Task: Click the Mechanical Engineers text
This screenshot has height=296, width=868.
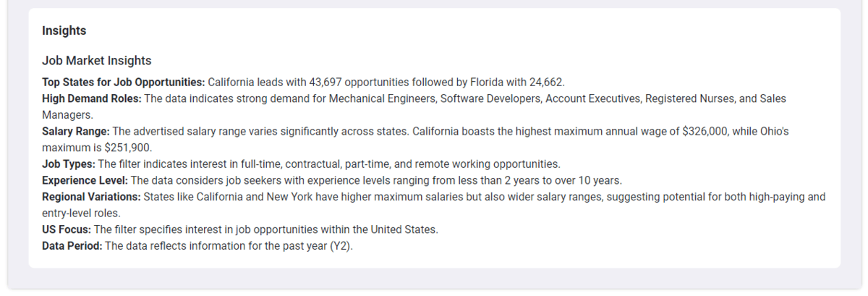Action: coord(380,98)
